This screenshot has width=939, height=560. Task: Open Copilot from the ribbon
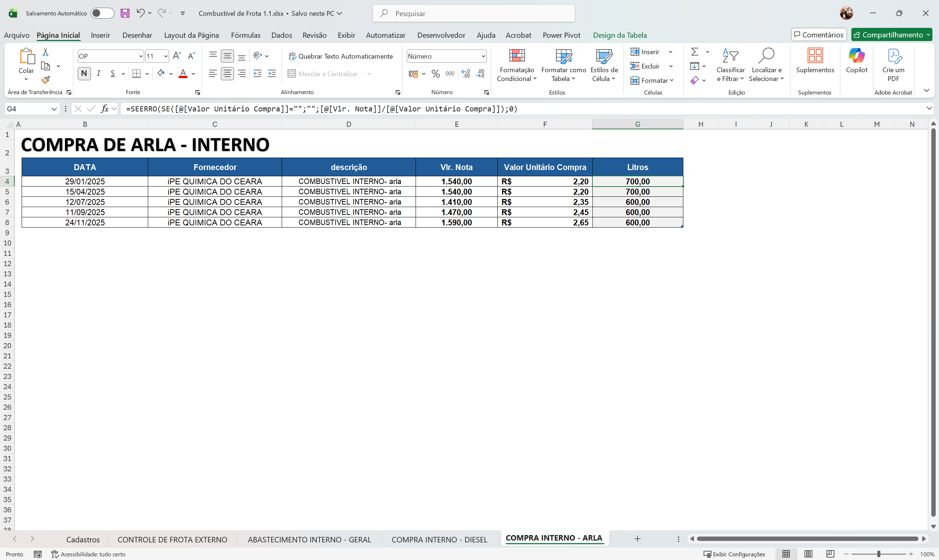click(856, 62)
